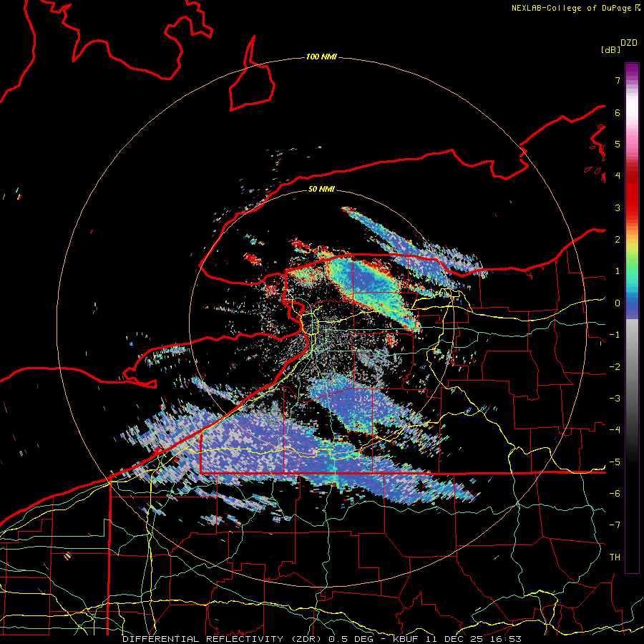The width and height of the screenshot is (644, 644).
Task: Select the 100 NMI range ring label
Action: pos(321,57)
